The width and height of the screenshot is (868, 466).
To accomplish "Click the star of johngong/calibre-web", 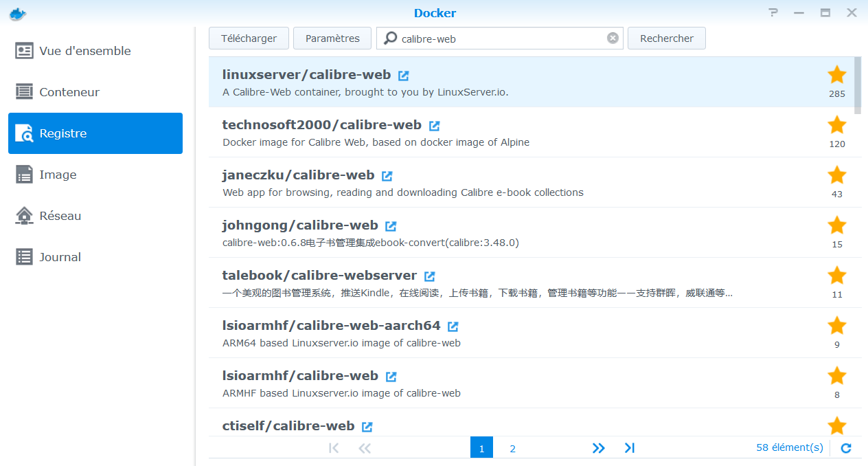I will click(837, 225).
